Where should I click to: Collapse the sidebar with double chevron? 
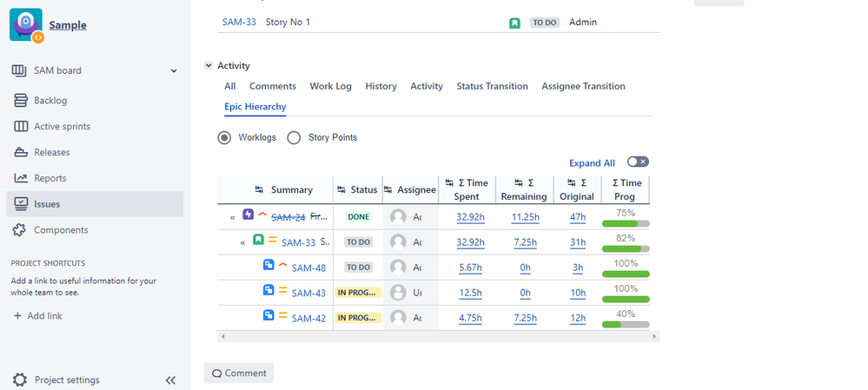click(170, 380)
